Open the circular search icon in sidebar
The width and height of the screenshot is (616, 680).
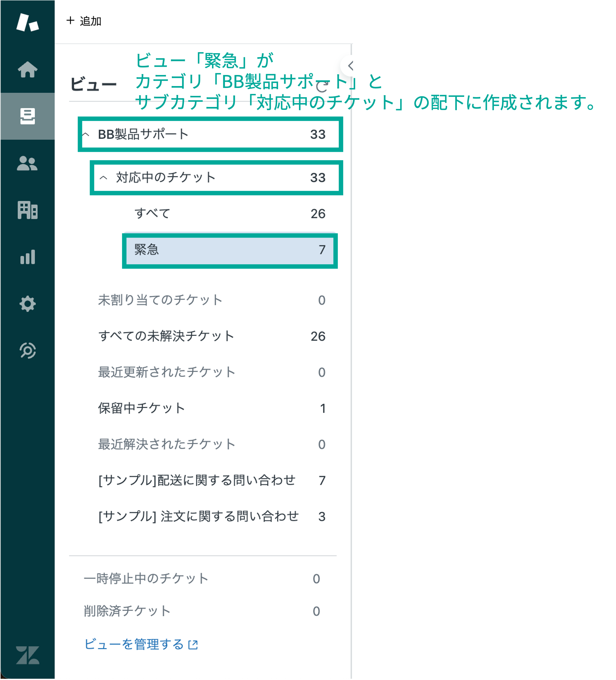pyautogui.click(x=27, y=351)
